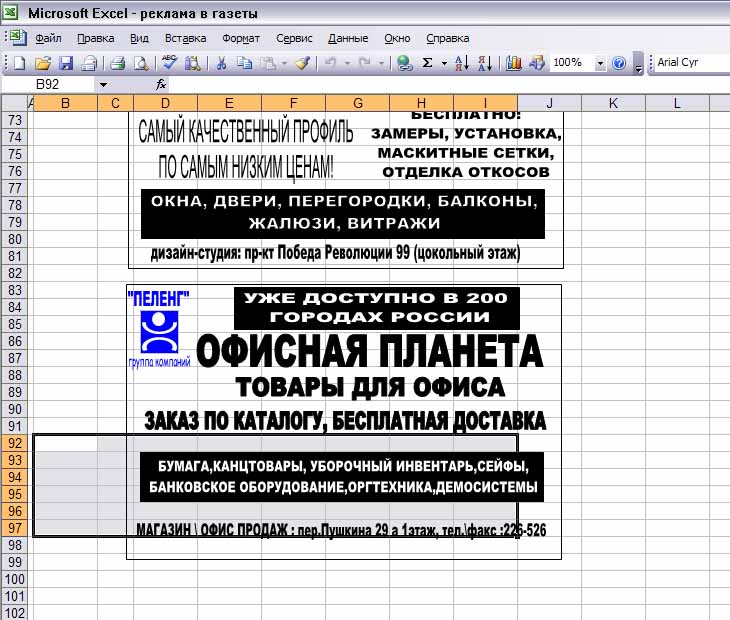Screen dimensions: 730x620
Task: Open the Данные menu
Action: pos(348,38)
